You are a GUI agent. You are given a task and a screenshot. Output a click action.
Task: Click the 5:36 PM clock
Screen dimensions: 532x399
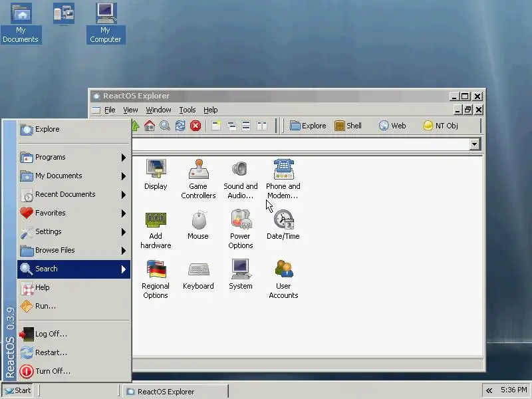[x=514, y=390]
